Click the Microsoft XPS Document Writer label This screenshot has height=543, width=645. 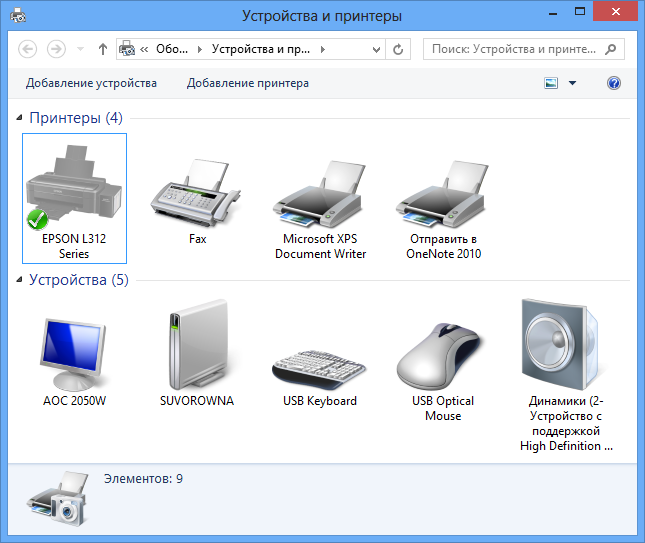(320, 246)
